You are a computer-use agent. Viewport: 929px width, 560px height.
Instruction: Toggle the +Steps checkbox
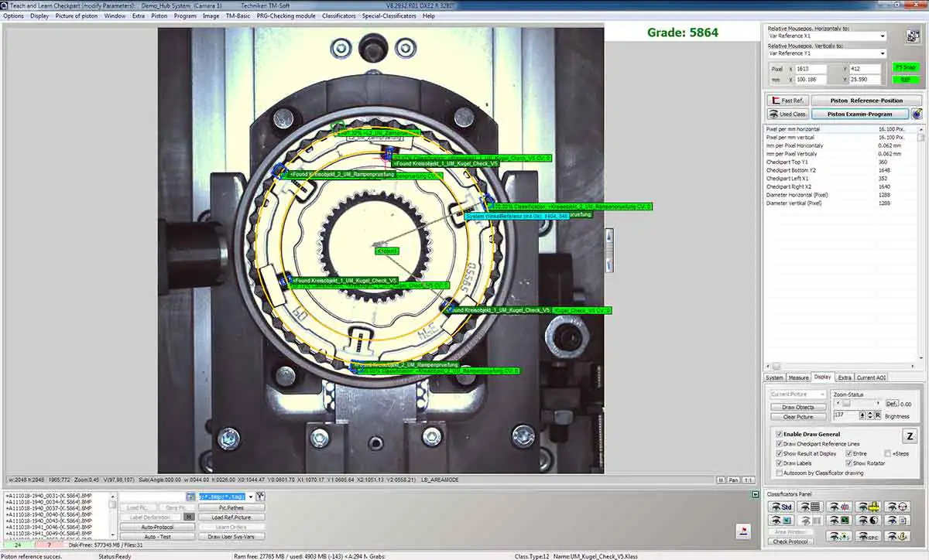887,453
